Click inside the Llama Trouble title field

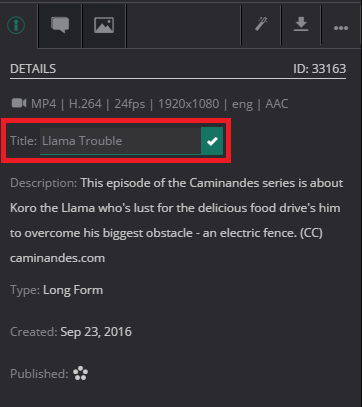(x=120, y=141)
